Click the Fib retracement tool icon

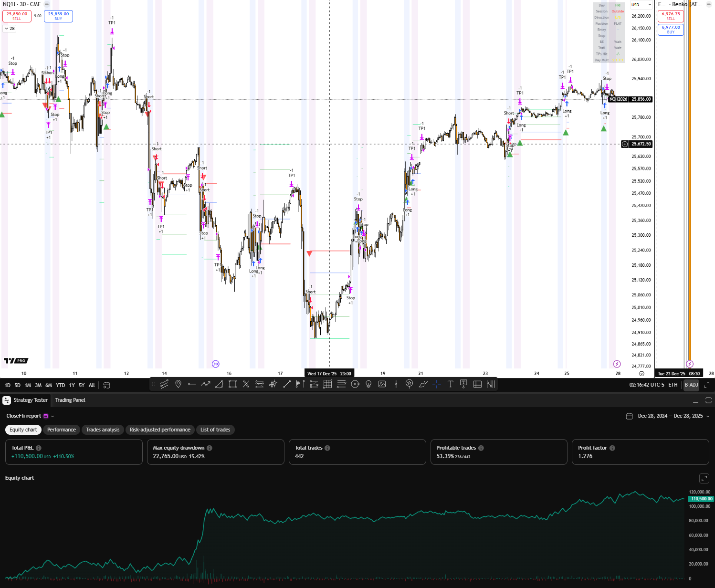[260, 384]
